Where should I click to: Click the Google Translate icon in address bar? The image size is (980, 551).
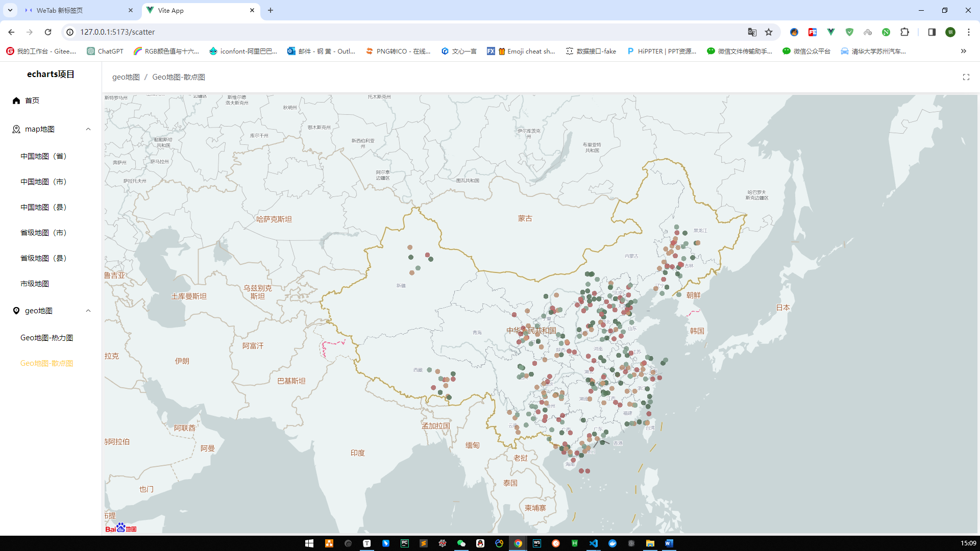pos(752,32)
